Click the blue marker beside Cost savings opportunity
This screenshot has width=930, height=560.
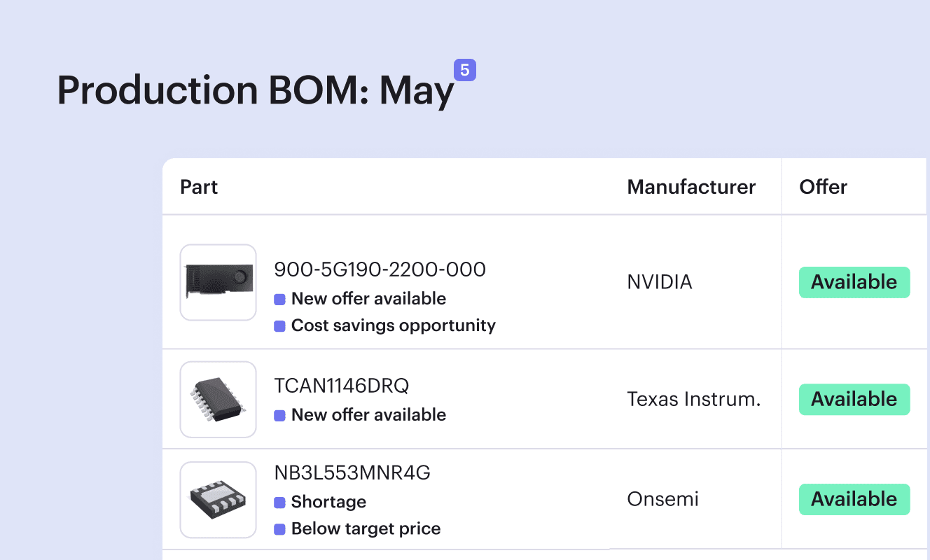pyautogui.click(x=279, y=326)
